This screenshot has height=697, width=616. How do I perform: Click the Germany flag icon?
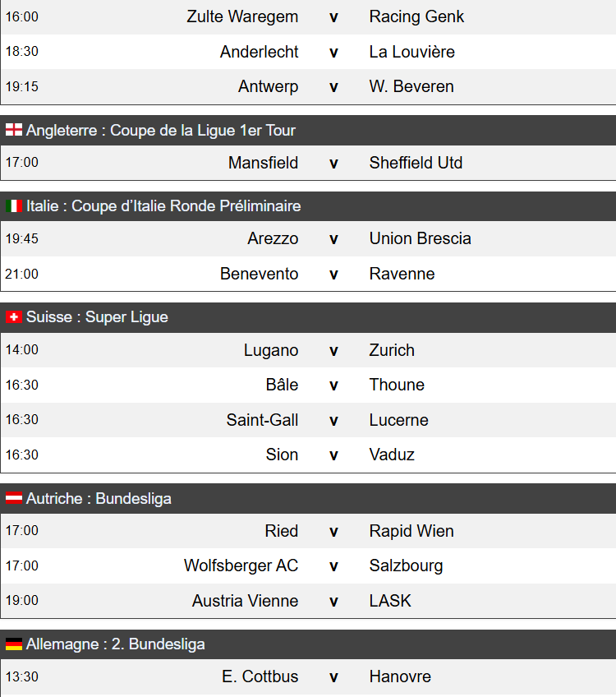click(14, 644)
